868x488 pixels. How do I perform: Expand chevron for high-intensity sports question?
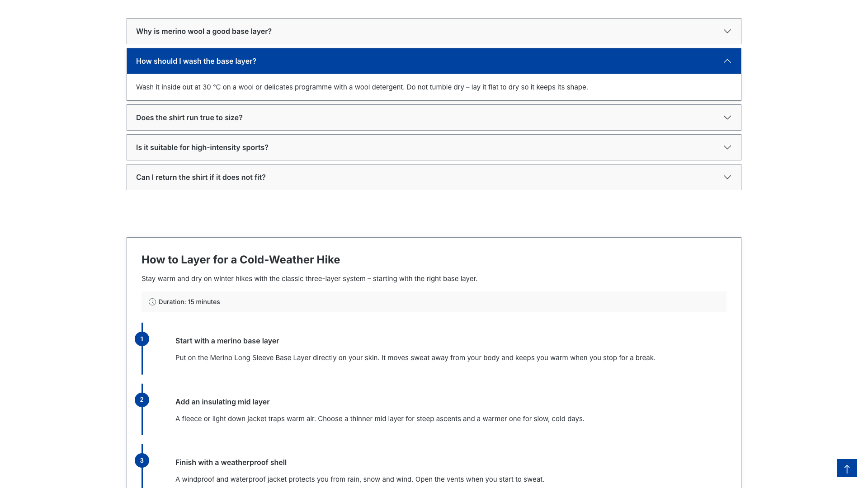727,147
